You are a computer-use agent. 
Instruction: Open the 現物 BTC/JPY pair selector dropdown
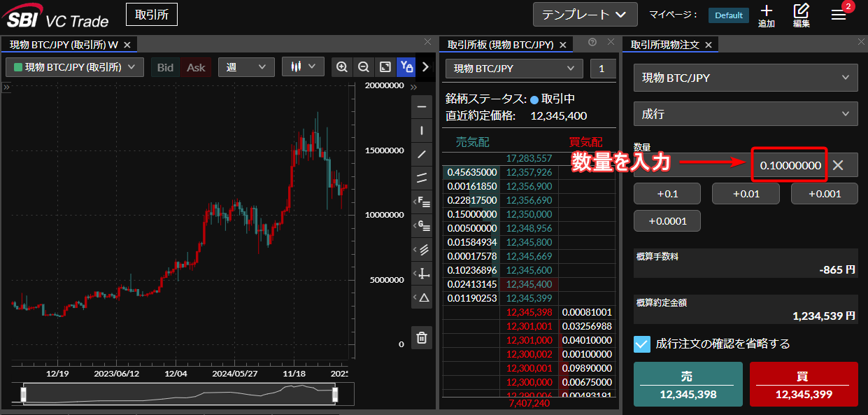513,69
